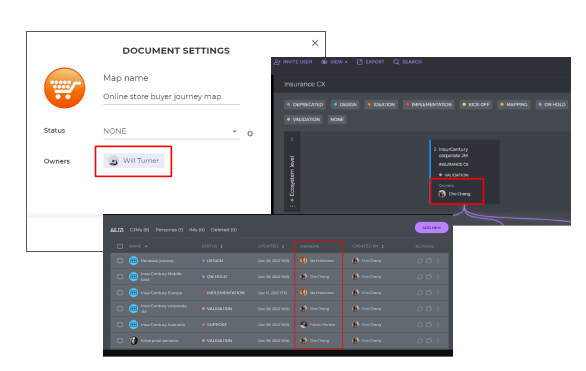Open the Enterprise persona name link

[x=159, y=341]
